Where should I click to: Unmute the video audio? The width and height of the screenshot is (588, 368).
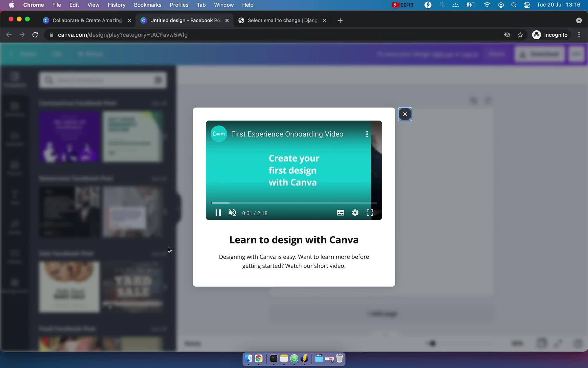[232, 213]
